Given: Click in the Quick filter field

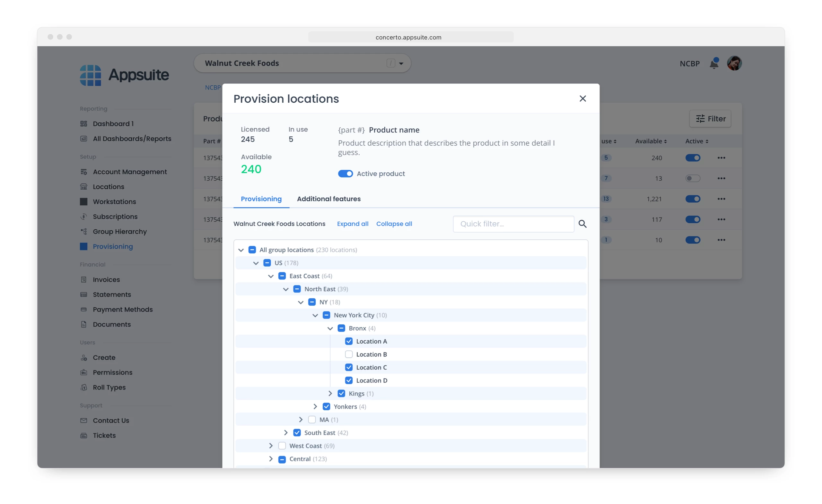Looking at the screenshot, I should (x=513, y=224).
